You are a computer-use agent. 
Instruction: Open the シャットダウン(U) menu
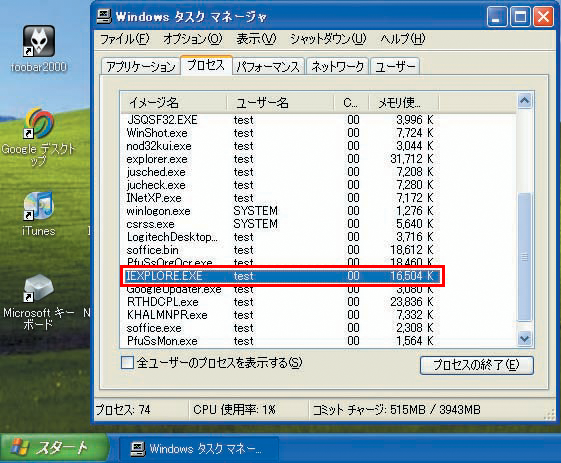coord(328,39)
